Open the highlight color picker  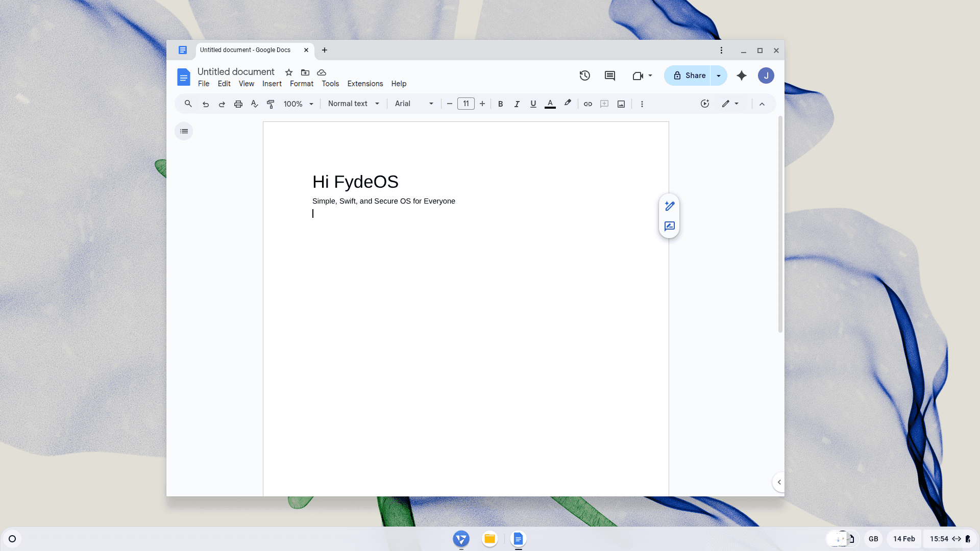pos(567,104)
